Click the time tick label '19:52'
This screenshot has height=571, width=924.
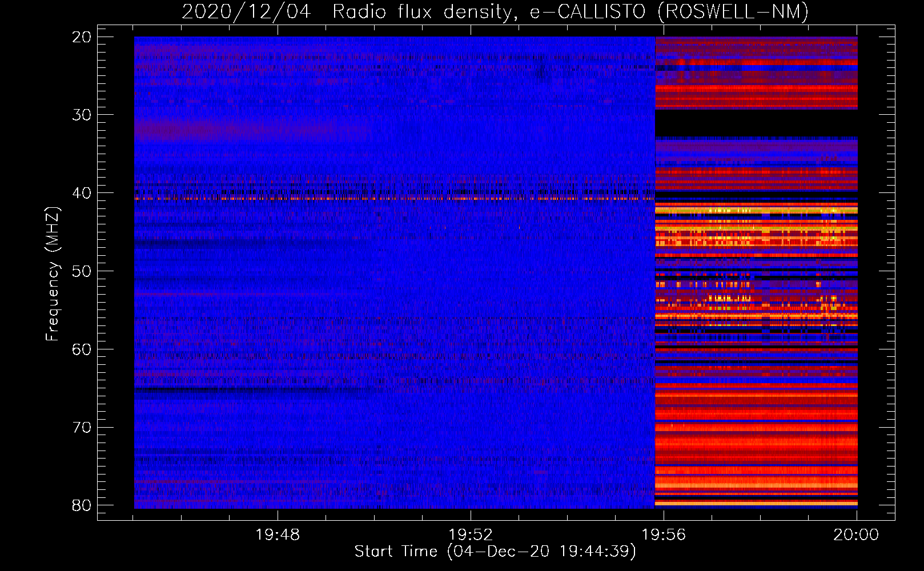[471, 535]
